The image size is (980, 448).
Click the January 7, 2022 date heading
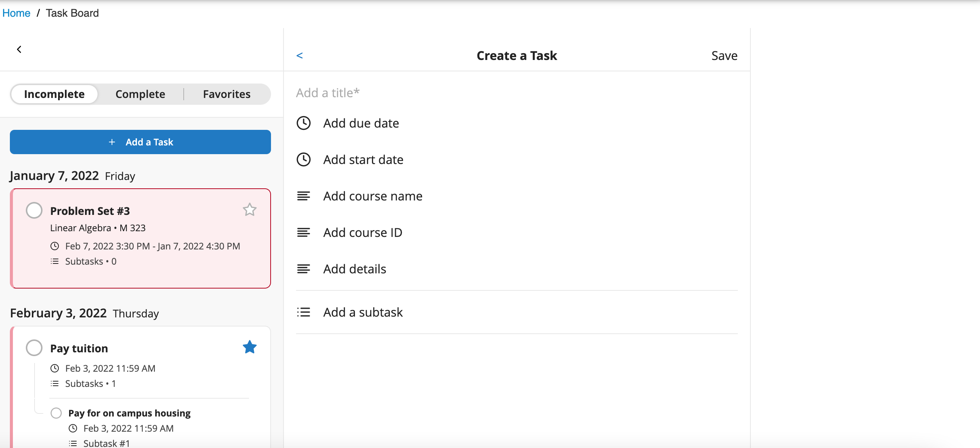click(x=54, y=175)
